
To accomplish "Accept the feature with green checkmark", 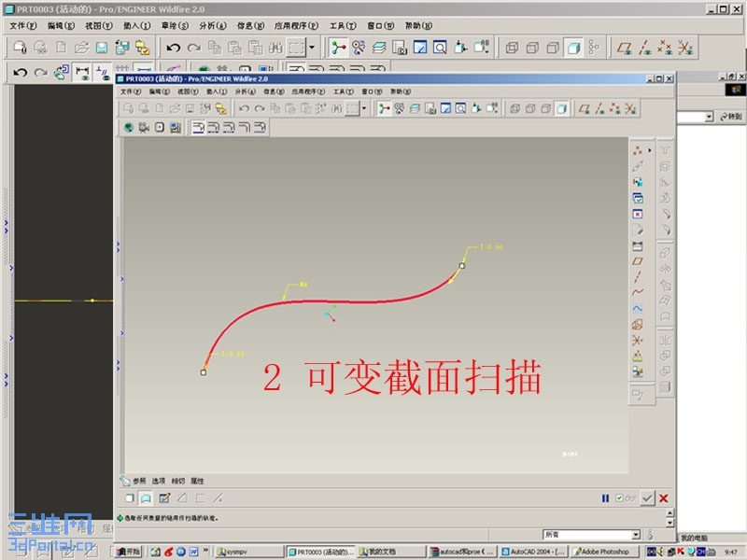I will (647, 498).
